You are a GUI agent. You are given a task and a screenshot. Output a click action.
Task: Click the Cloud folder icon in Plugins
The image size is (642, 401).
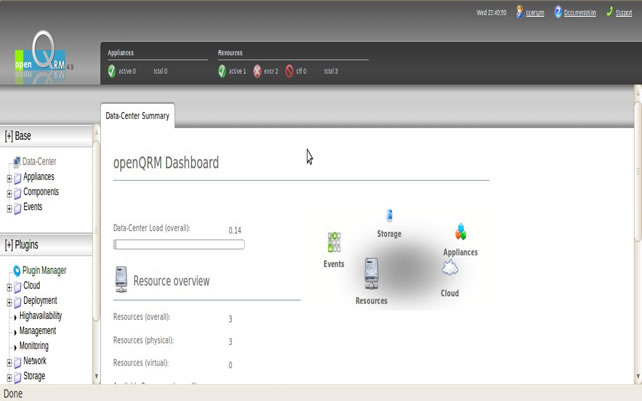pos(18,287)
